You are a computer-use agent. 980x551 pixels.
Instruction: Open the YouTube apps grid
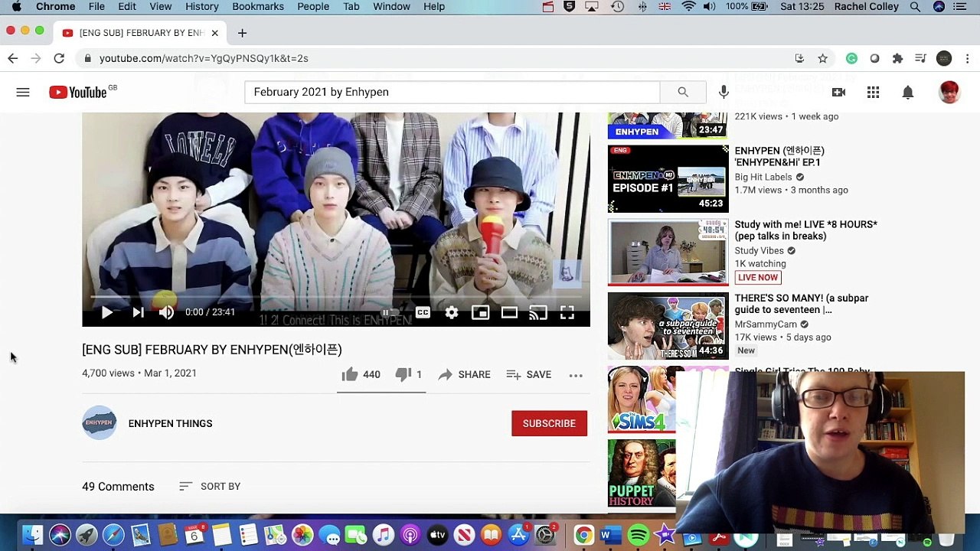873,92
